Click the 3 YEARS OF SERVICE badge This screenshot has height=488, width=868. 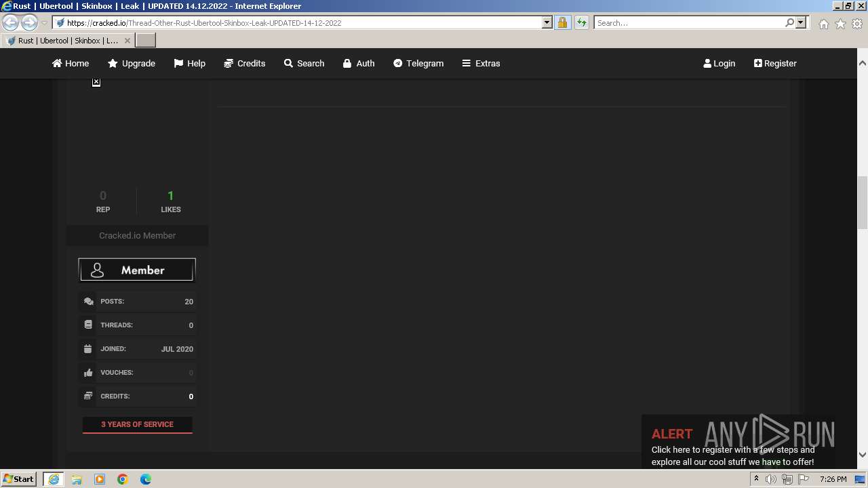138,424
